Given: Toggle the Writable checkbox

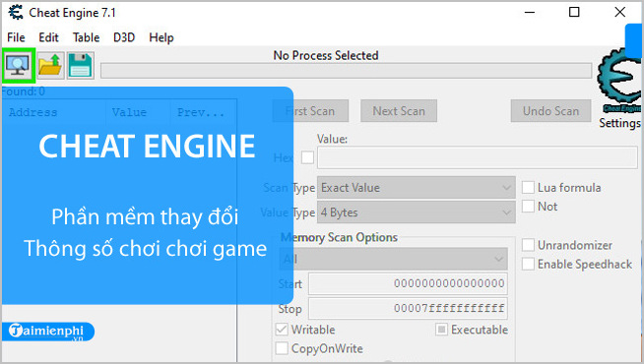Looking at the screenshot, I should pos(282,330).
